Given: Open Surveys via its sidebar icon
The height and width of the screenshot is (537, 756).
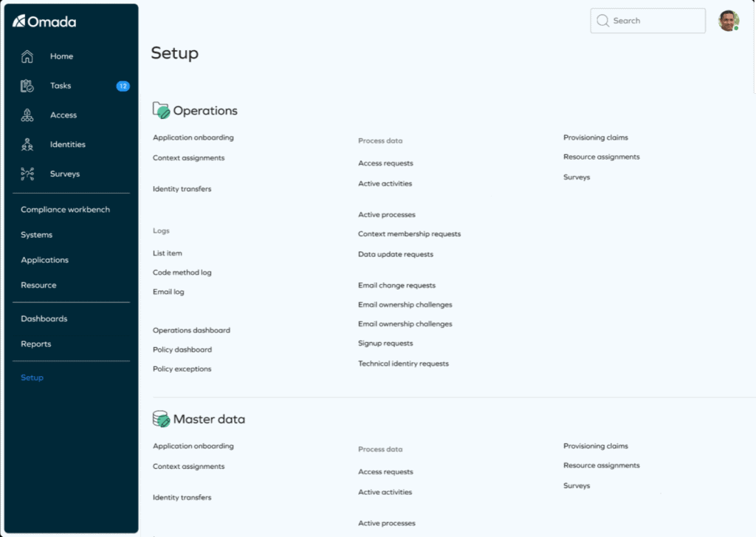Looking at the screenshot, I should (x=28, y=174).
